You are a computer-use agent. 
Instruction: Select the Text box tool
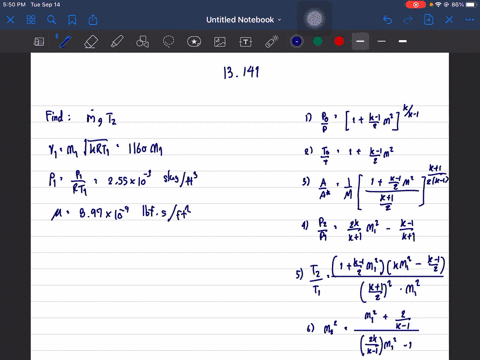(246, 42)
